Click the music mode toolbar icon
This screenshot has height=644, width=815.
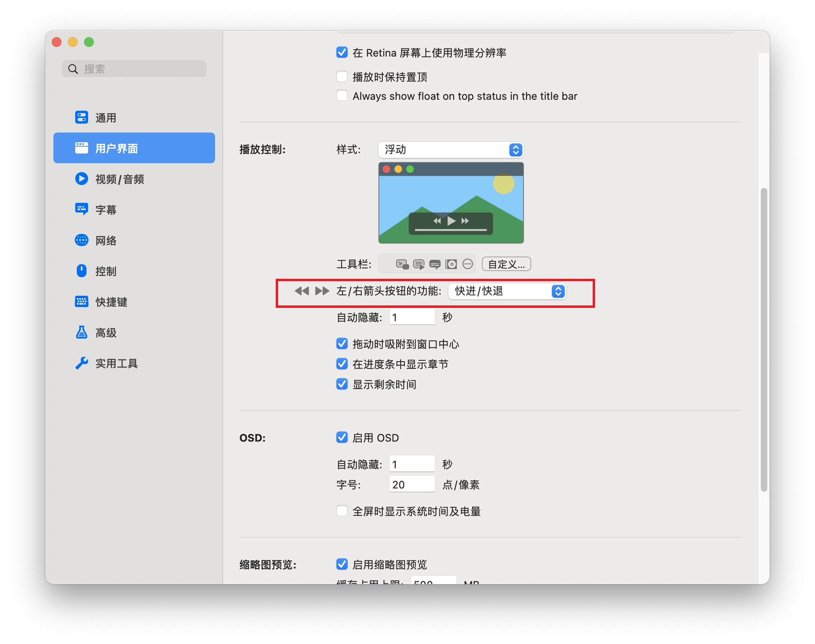[x=451, y=264]
